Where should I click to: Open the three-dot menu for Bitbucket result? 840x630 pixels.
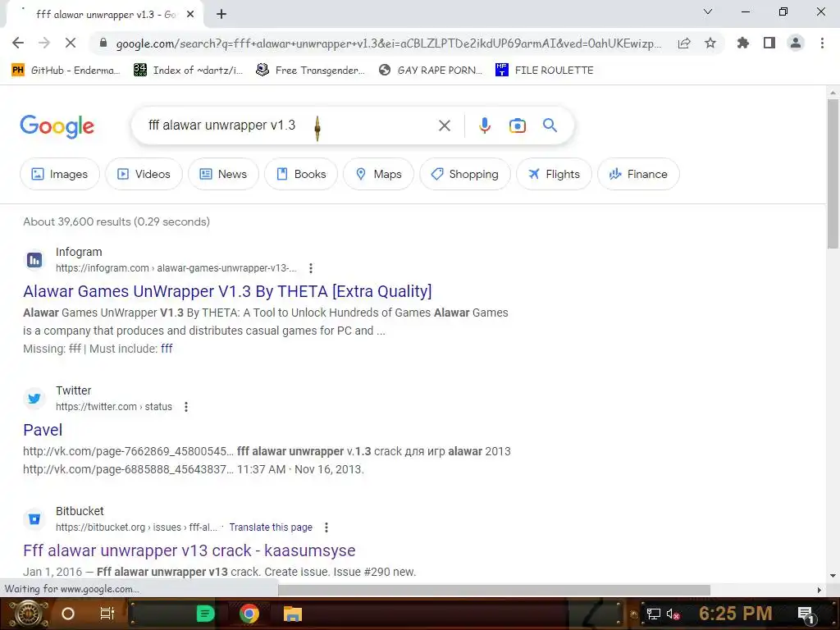click(326, 527)
